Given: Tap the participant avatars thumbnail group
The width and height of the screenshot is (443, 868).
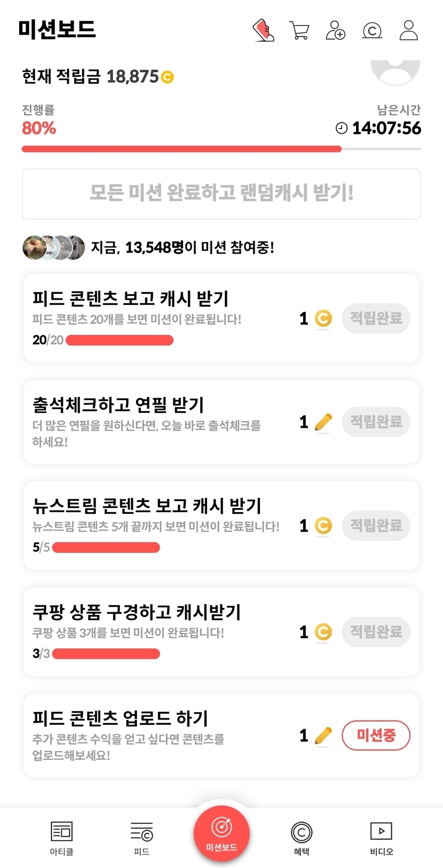Looking at the screenshot, I should tap(53, 247).
